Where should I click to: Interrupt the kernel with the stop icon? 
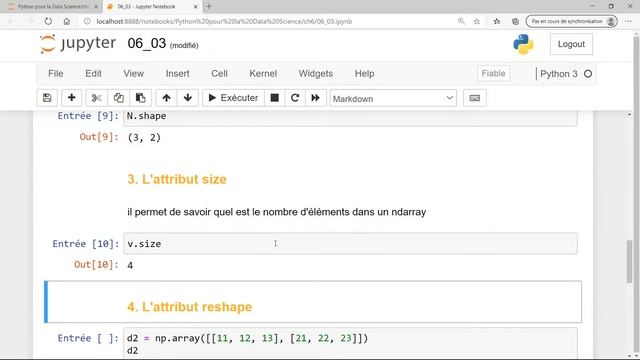coord(275,98)
